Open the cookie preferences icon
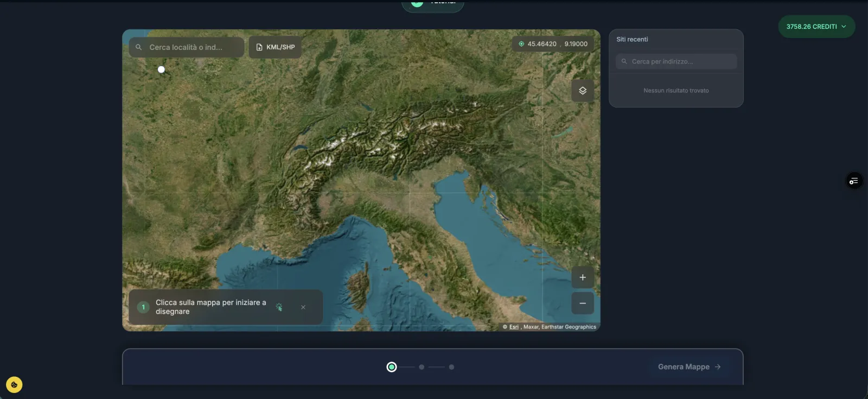Screen dimensions: 868x399 pos(14,385)
